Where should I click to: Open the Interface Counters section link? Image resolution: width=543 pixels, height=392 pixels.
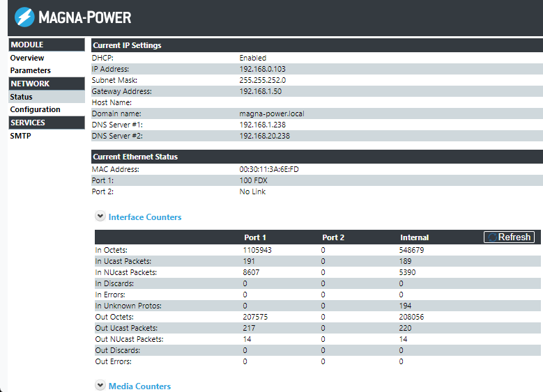[x=145, y=217]
